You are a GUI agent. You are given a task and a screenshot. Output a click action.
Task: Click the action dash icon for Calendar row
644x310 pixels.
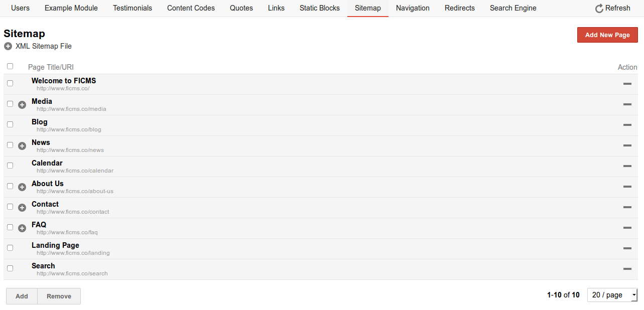[627, 166]
